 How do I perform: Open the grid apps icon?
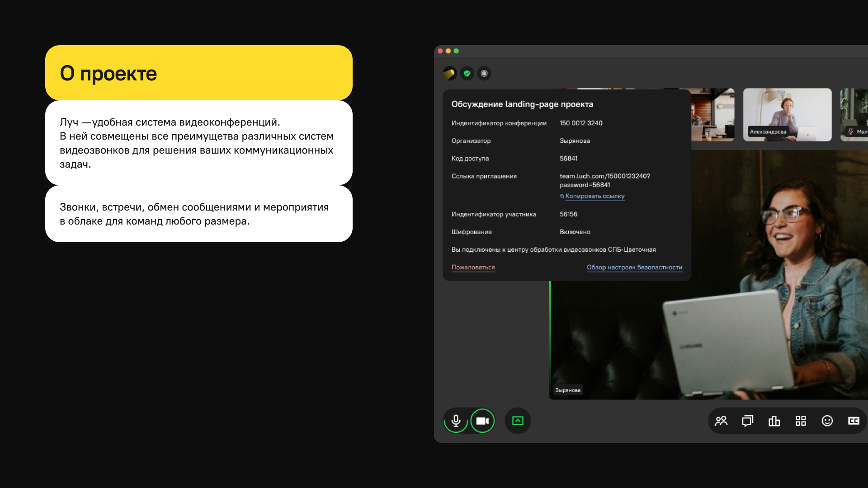(x=801, y=421)
